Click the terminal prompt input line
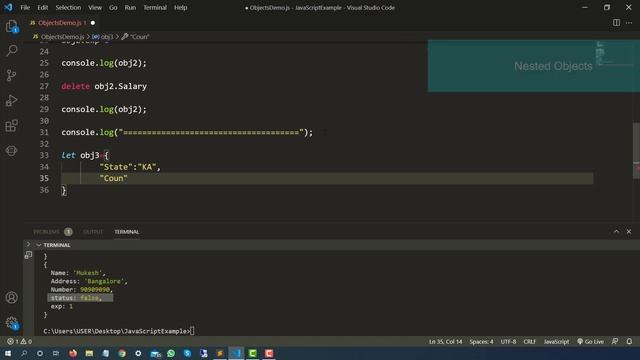Viewport: 640px width, 360px height. tap(119, 331)
